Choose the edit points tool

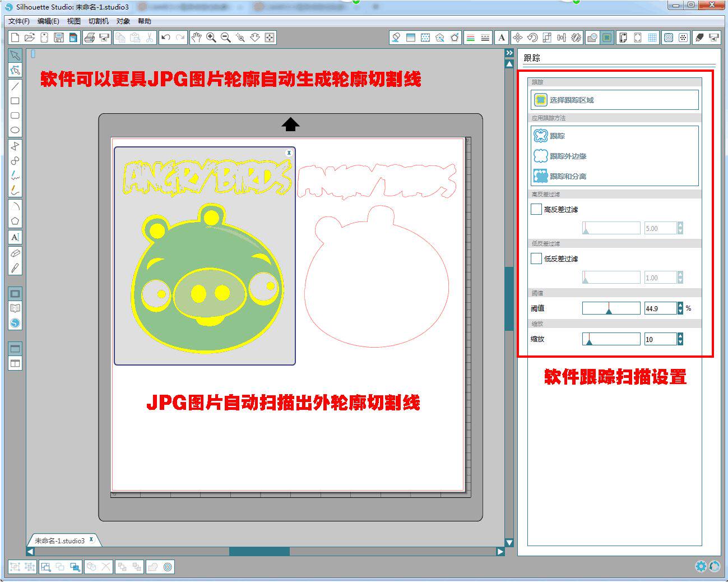pyautogui.click(x=15, y=70)
